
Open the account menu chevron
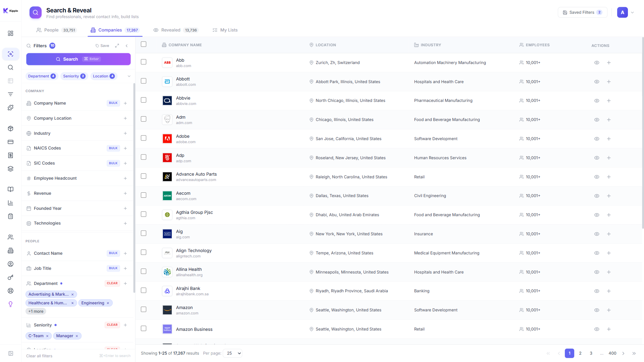click(633, 12)
